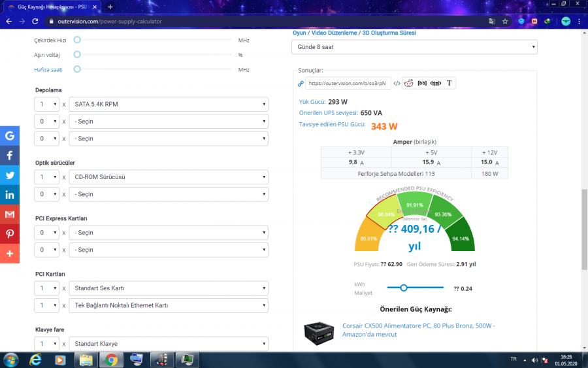Screen dimensions: 588x368
Task: Open the SATA 5.4K RPM storage dropdown
Action: pos(169,104)
